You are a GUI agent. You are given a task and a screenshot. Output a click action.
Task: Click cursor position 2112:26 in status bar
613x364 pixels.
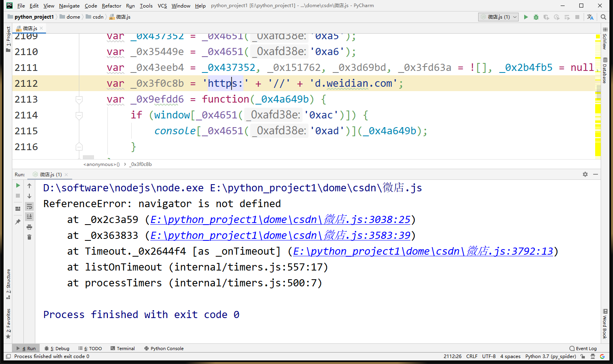click(452, 356)
